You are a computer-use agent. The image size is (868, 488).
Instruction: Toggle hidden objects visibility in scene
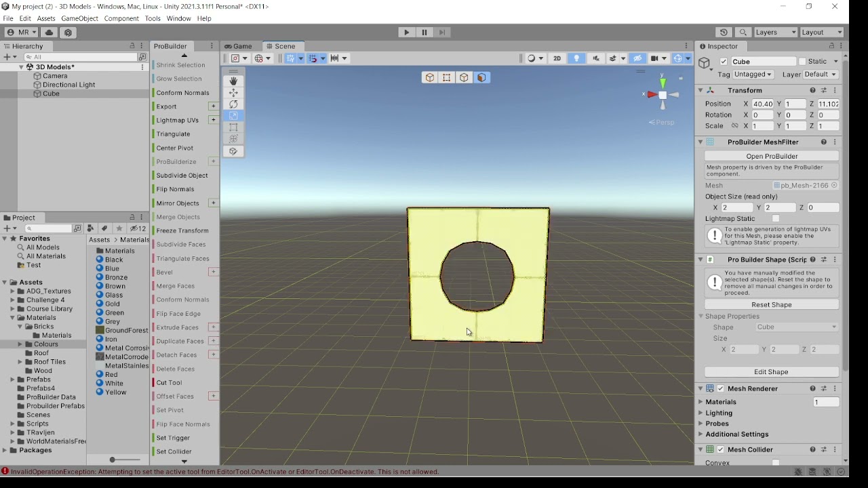point(637,58)
